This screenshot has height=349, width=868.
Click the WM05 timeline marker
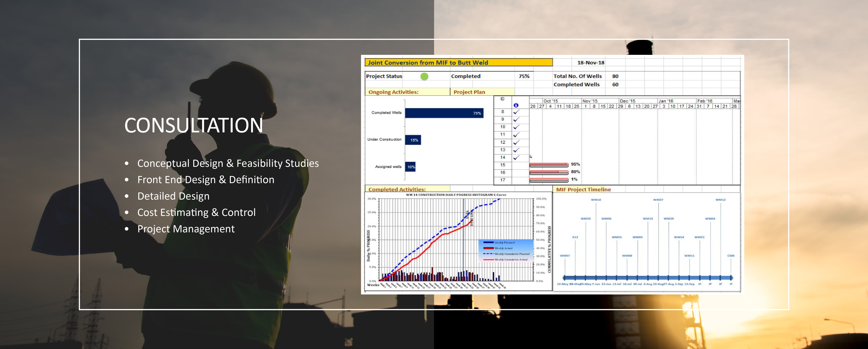[617, 237]
